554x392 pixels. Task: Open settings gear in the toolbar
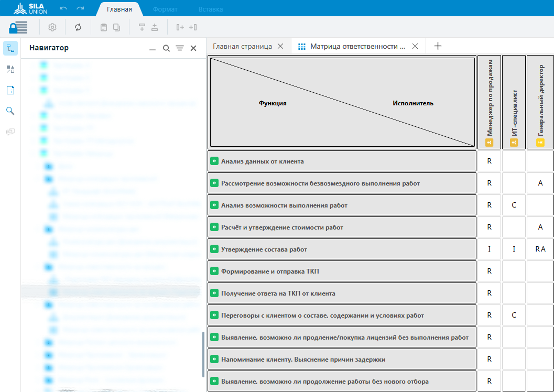click(52, 27)
